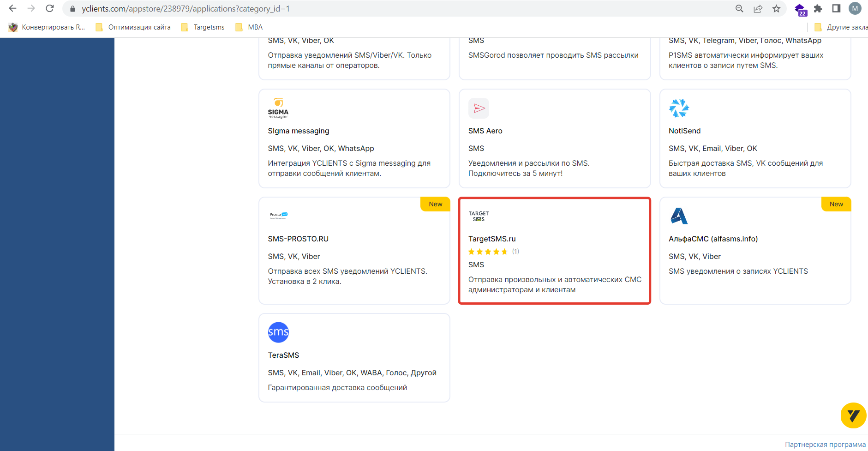Screen dimensions: 868x451
Task: Open the zoom magnifier in the address bar
Action: (739, 9)
